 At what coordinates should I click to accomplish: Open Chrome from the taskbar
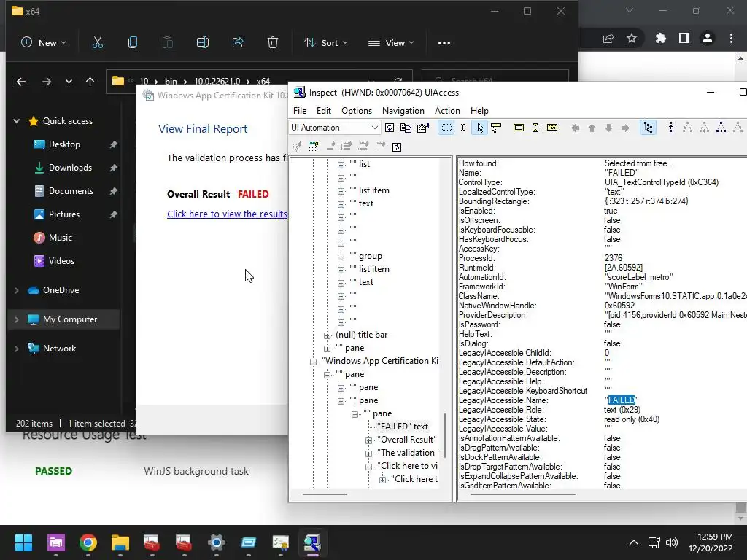tap(88, 542)
